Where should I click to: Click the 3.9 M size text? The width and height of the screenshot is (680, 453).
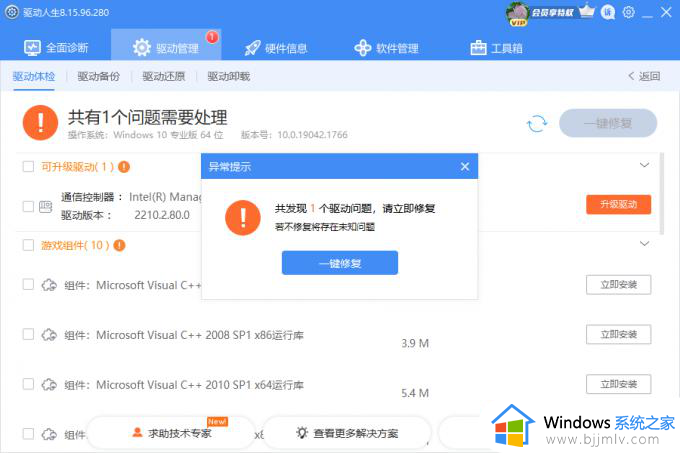(x=415, y=343)
